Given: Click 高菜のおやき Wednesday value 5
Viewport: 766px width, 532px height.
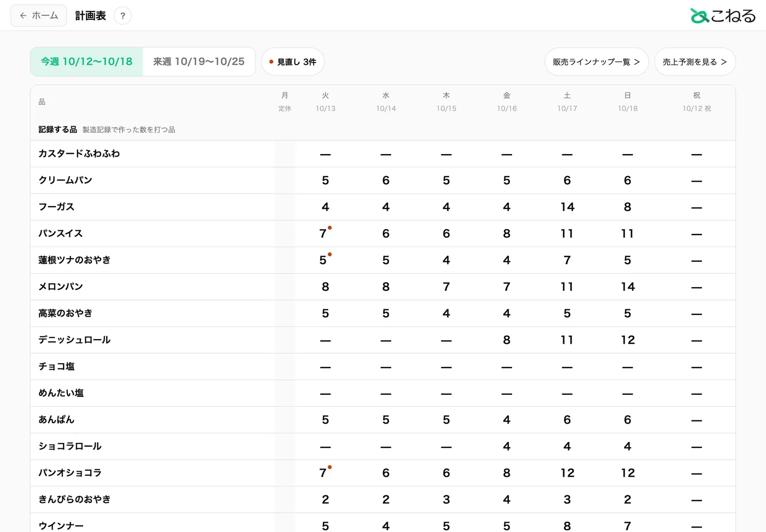Looking at the screenshot, I should pyautogui.click(x=386, y=314).
